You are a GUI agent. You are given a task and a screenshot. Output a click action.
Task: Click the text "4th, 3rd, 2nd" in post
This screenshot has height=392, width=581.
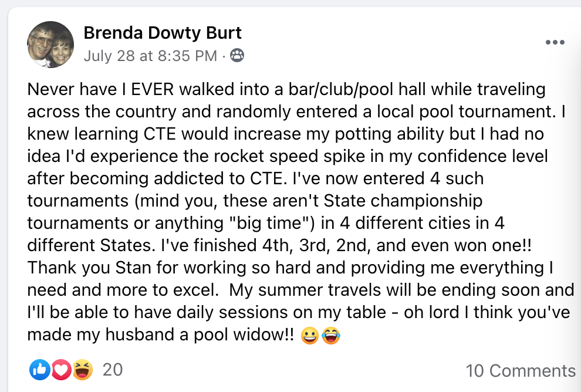tap(315, 246)
